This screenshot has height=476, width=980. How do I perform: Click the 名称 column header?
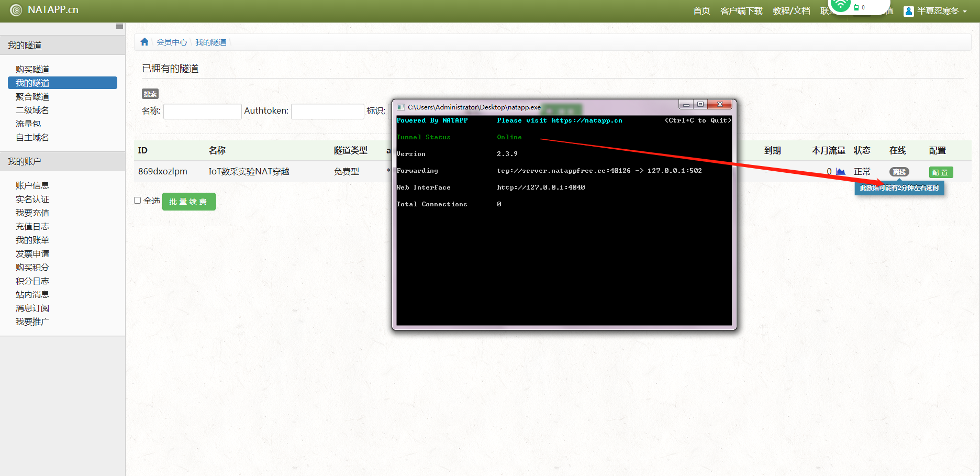click(217, 151)
